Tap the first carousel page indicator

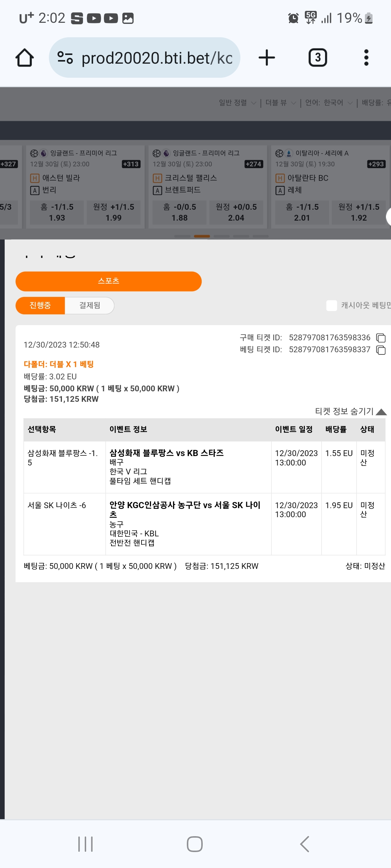click(182, 236)
